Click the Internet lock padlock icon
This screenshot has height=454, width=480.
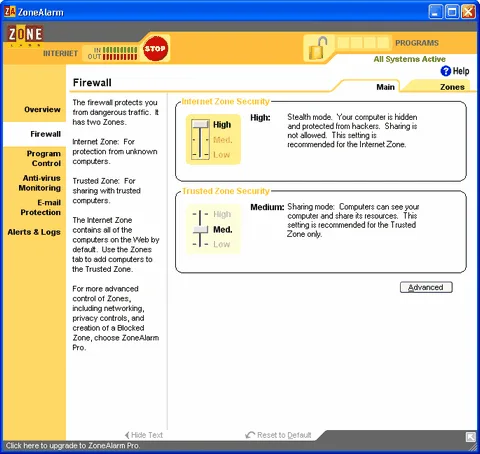[318, 49]
